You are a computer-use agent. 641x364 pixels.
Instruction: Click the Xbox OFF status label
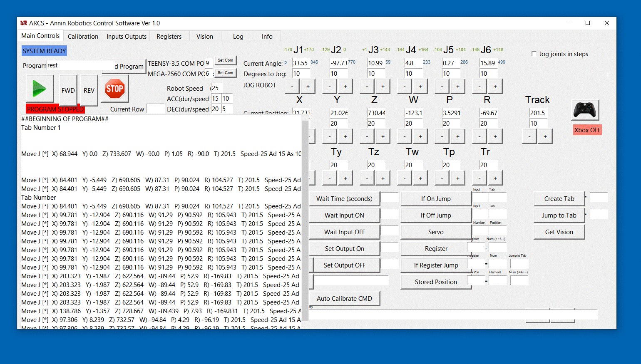[x=587, y=130]
